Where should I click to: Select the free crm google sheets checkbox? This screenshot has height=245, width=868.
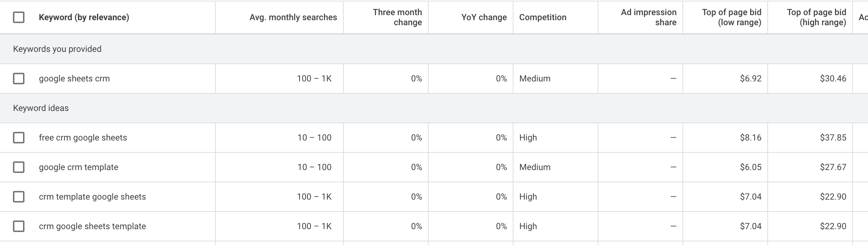pyautogui.click(x=19, y=138)
